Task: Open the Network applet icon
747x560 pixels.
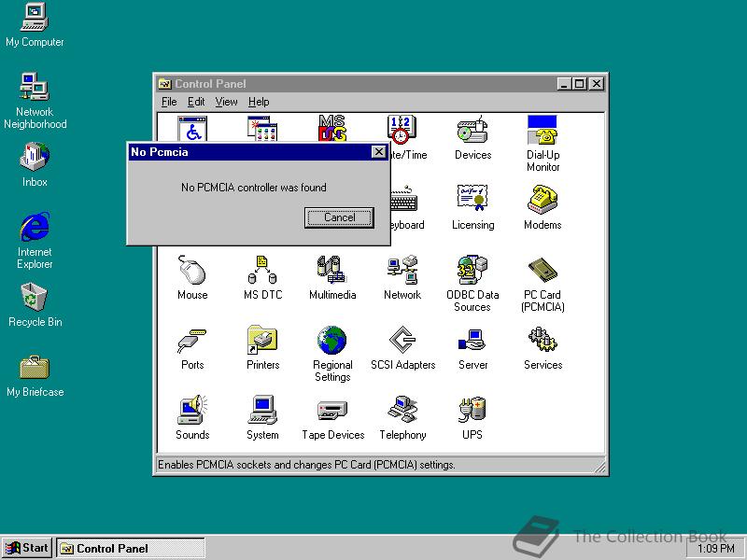Action: coord(402,270)
